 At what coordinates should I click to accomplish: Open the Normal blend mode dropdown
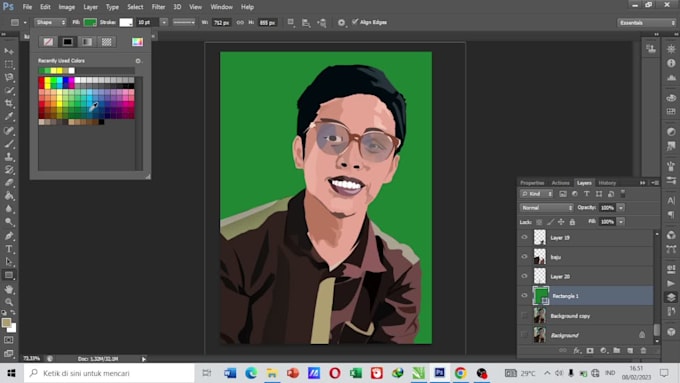(546, 208)
